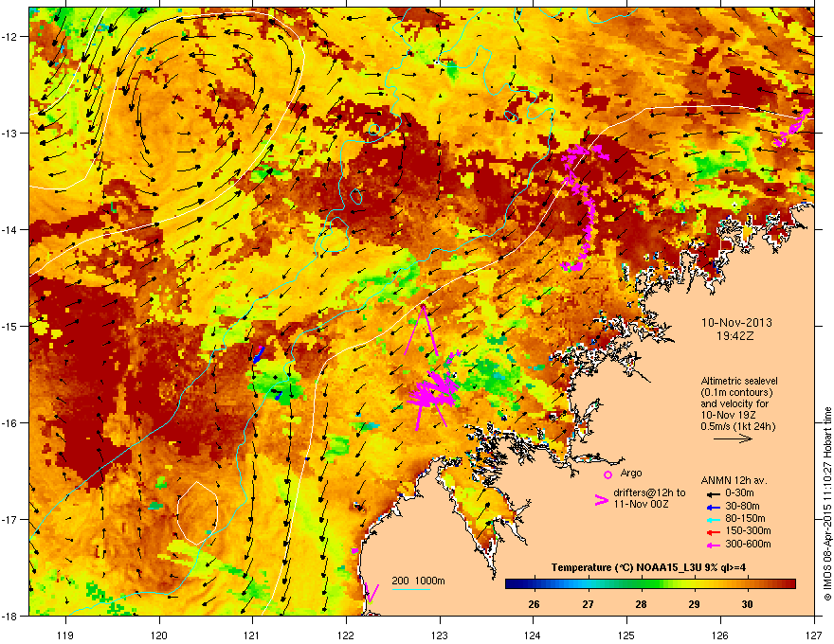Click the 200 1000m bathymetry label
The width and height of the screenshot is (834, 644).
tap(418, 581)
